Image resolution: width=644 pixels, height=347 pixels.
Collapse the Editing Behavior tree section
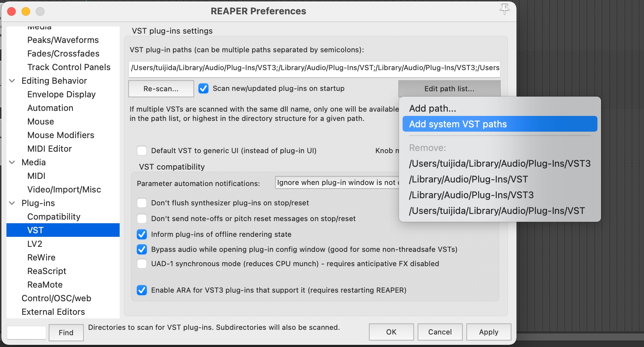coord(12,81)
